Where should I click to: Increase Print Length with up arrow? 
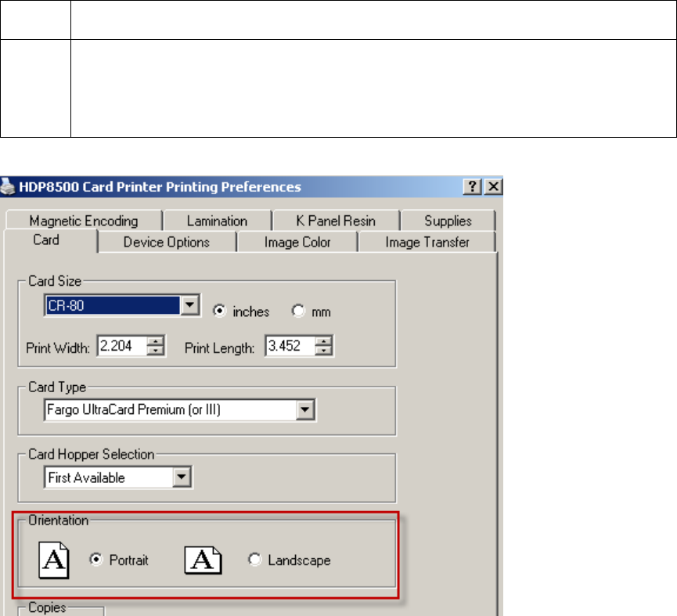(x=323, y=341)
